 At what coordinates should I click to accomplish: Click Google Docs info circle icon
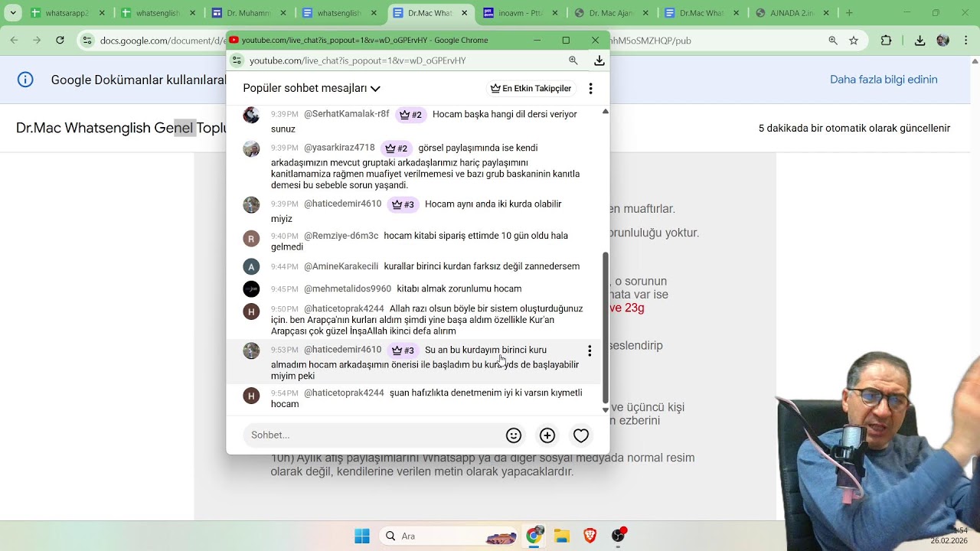(25, 80)
